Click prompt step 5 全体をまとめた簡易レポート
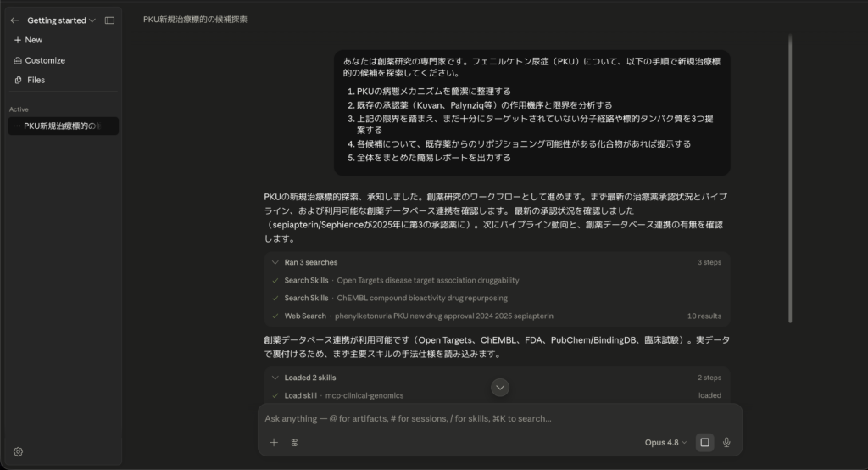 (433, 158)
